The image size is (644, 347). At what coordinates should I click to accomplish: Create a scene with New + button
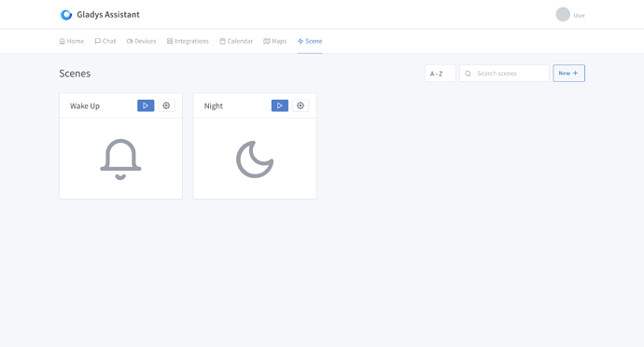point(568,73)
